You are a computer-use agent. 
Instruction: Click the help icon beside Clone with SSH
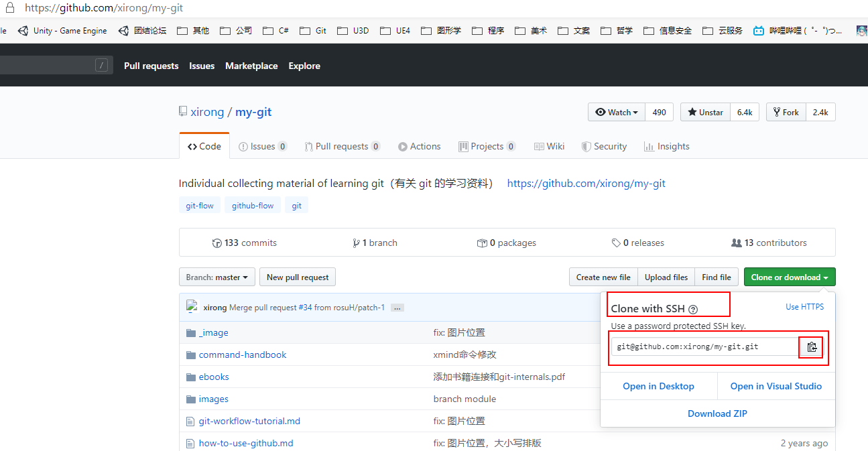(693, 310)
